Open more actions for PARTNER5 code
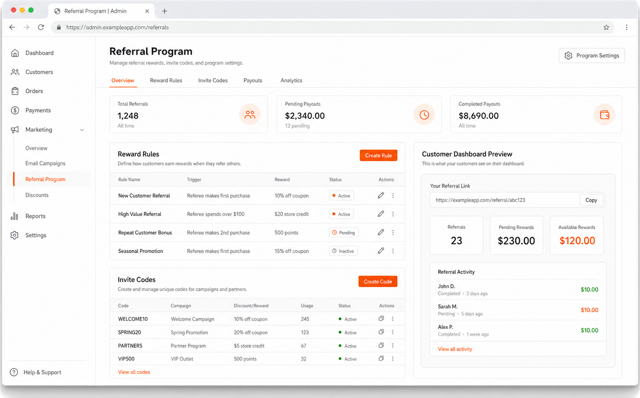 click(x=393, y=346)
